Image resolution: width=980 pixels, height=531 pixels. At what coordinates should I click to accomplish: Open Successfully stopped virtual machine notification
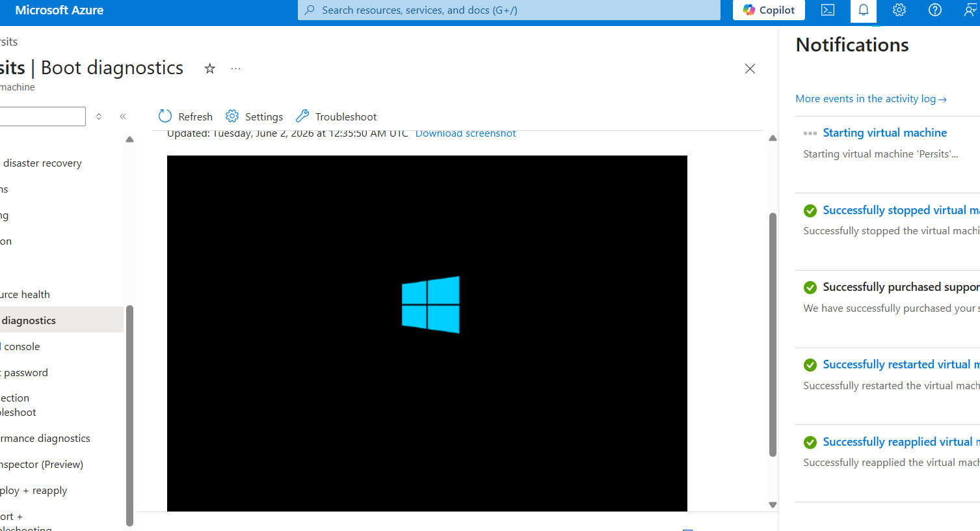(901, 210)
